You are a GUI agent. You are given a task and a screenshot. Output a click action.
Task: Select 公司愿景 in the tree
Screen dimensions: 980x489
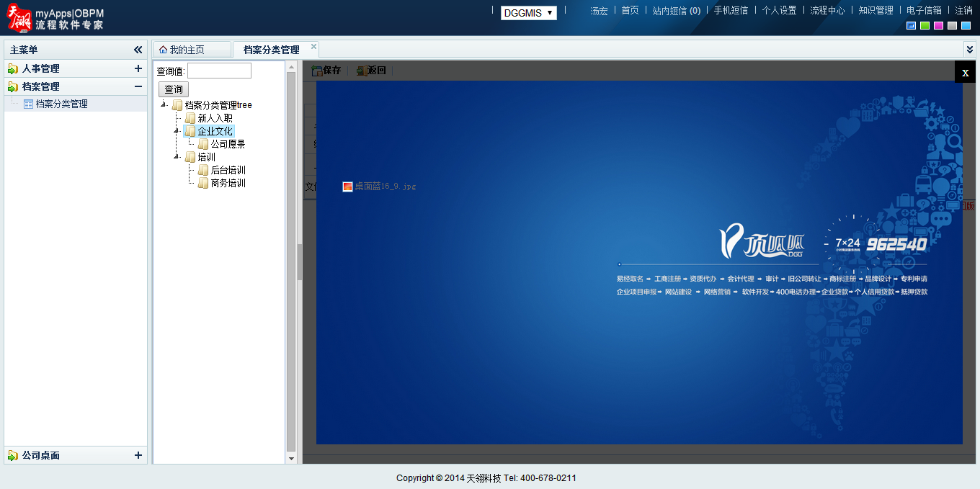pos(228,144)
